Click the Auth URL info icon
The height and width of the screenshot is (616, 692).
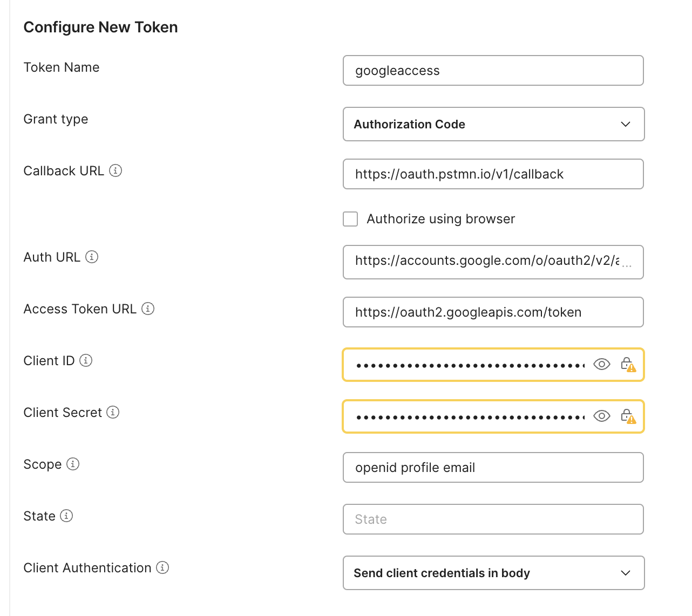pos(92,257)
